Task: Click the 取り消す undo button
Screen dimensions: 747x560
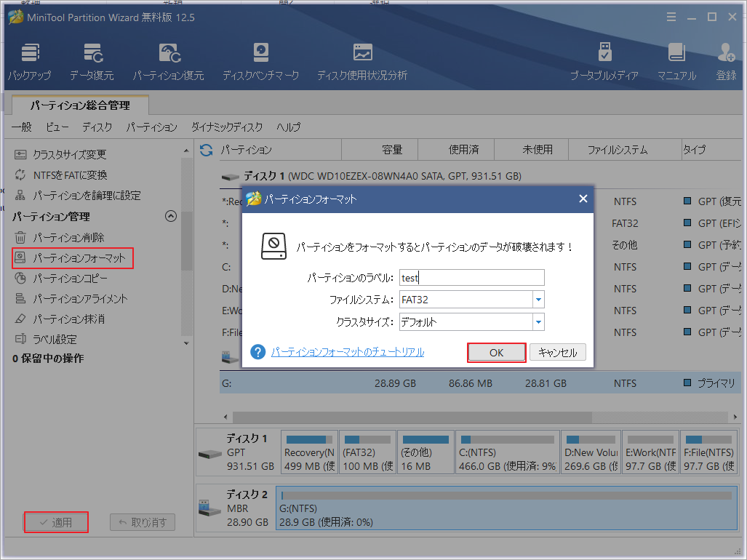Action: tap(143, 522)
